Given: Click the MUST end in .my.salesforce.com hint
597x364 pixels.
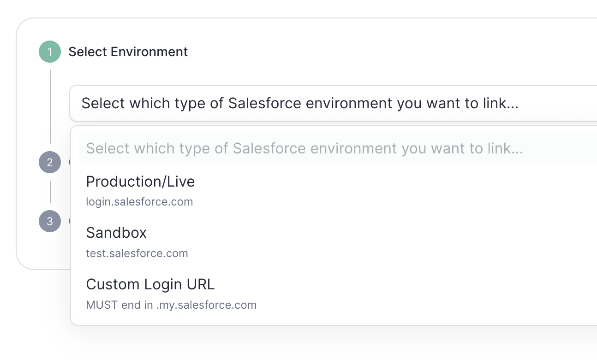Looking at the screenshot, I should coord(171,305).
